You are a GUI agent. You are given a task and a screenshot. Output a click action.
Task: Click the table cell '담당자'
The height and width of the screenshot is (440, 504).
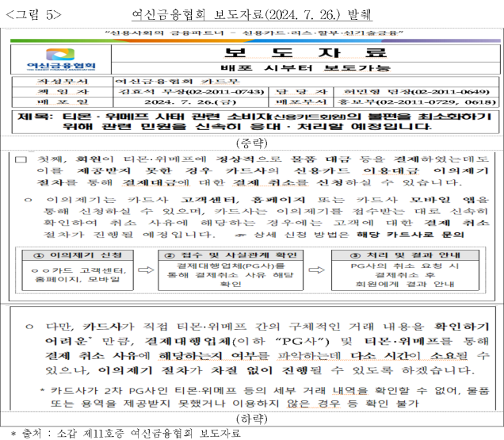[301, 92]
